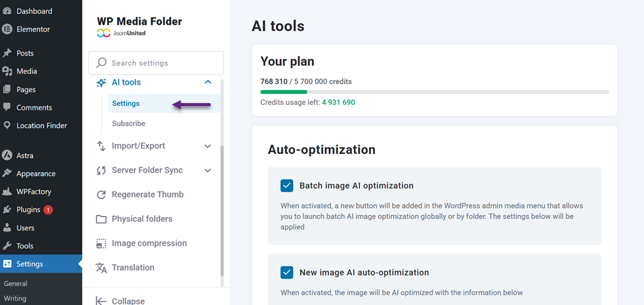
Task: Click the Import/Export arrows icon
Action: point(101,146)
